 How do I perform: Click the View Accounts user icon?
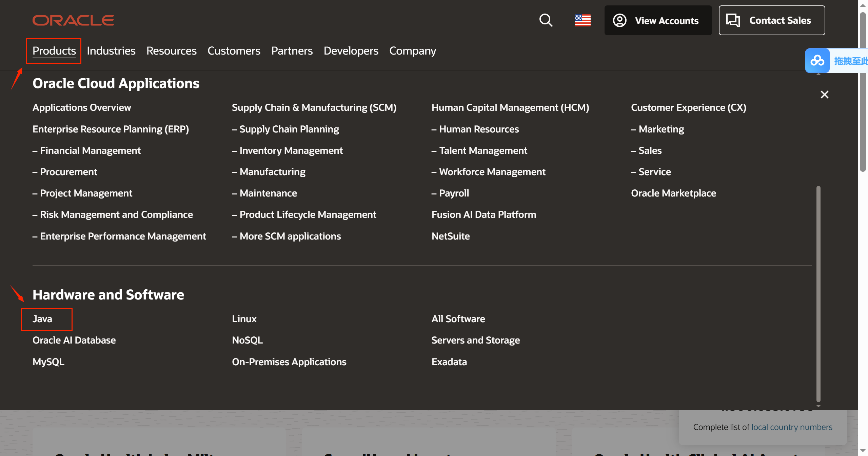619,20
